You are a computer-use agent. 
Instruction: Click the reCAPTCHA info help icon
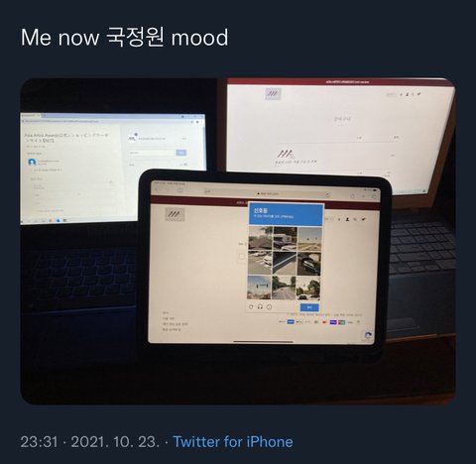[270, 307]
